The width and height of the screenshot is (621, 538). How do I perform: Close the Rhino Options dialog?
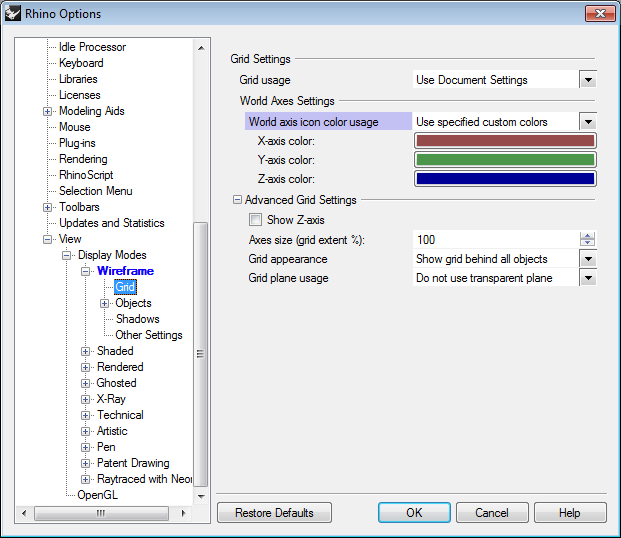point(600,13)
